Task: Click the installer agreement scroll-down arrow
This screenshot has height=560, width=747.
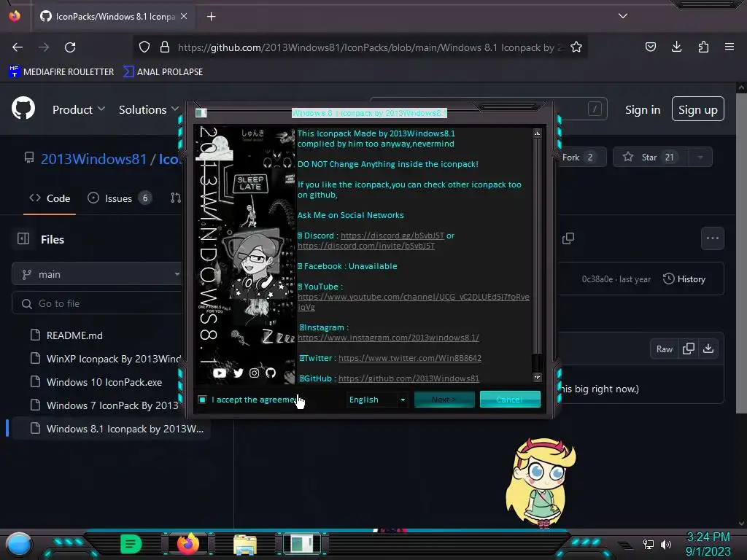Action: 537,377
